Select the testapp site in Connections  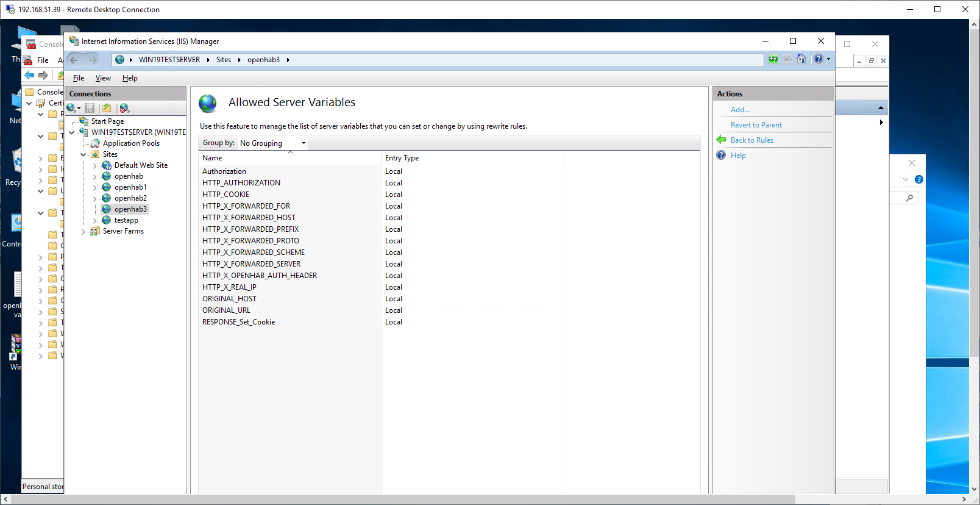coord(126,220)
